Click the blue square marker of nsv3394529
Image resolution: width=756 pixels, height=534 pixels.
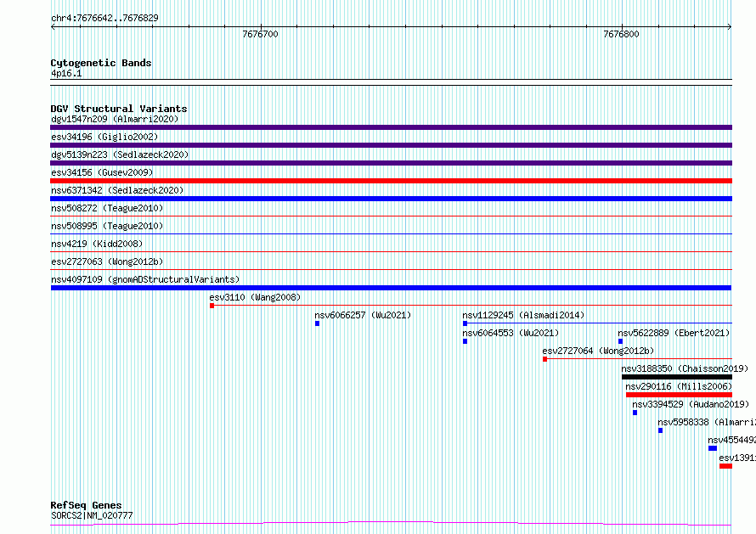pos(635,413)
